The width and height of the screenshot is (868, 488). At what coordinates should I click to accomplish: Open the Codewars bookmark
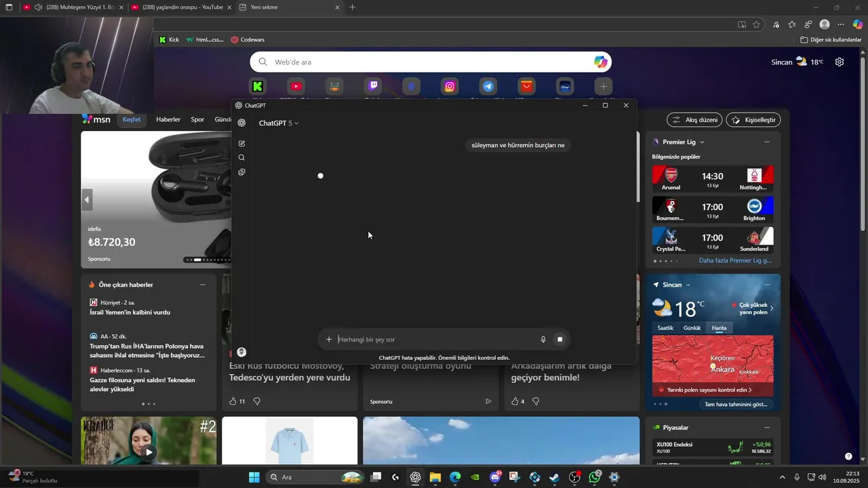point(248,40)
